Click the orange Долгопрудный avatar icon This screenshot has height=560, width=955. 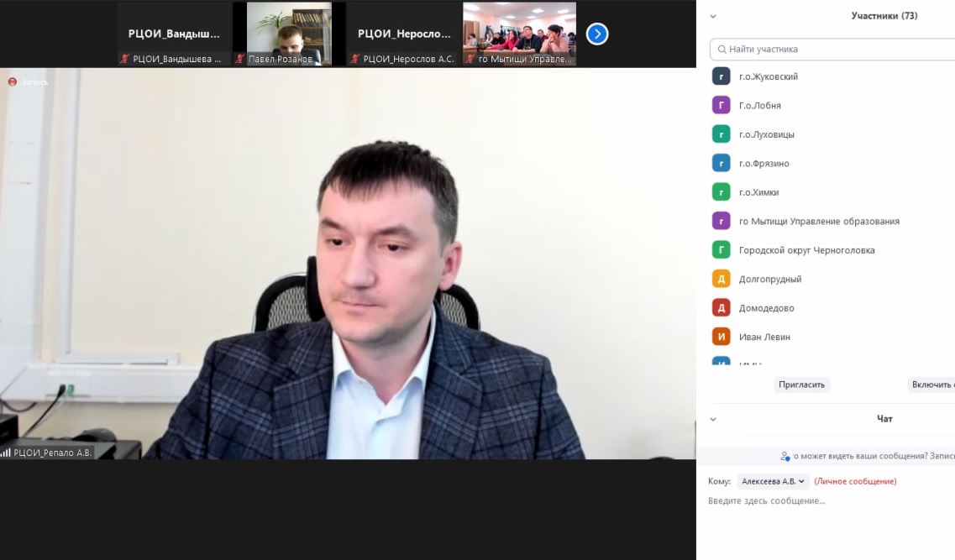(x=721, y=279)
